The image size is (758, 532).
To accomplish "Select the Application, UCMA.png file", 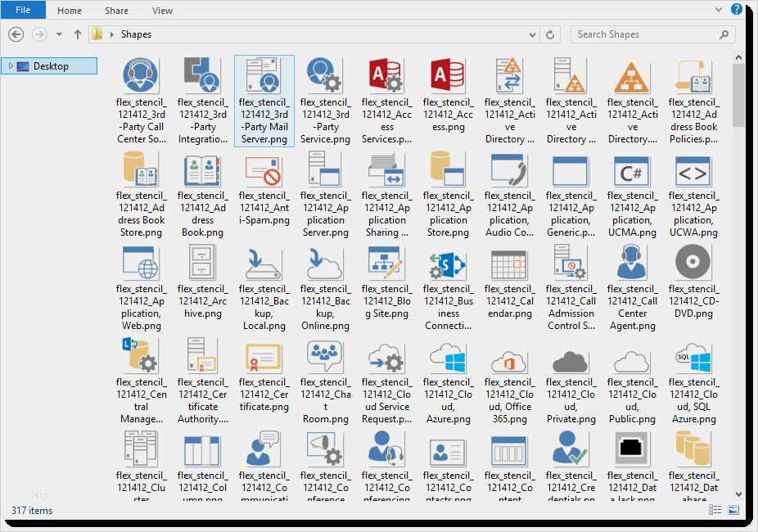I will tap(632, 170).
